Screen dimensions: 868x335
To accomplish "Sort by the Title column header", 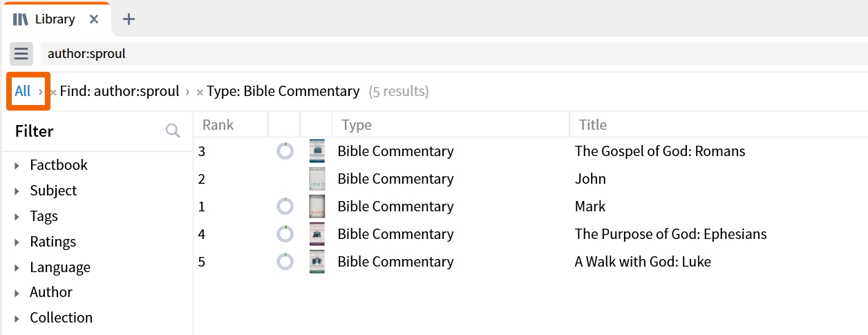I will (x=593, y=125).
